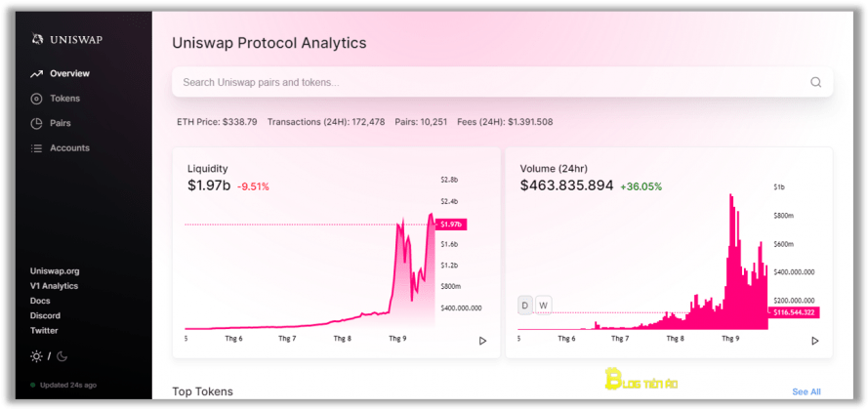
Task: Click the $1.97b liquidity chart marker
Action: pos(452,225)
